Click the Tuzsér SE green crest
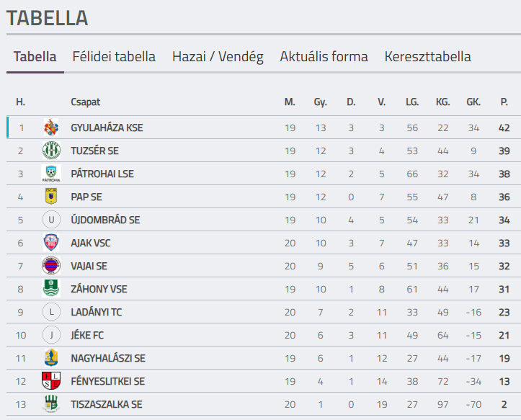521x420 pixels. pos(51,150)
